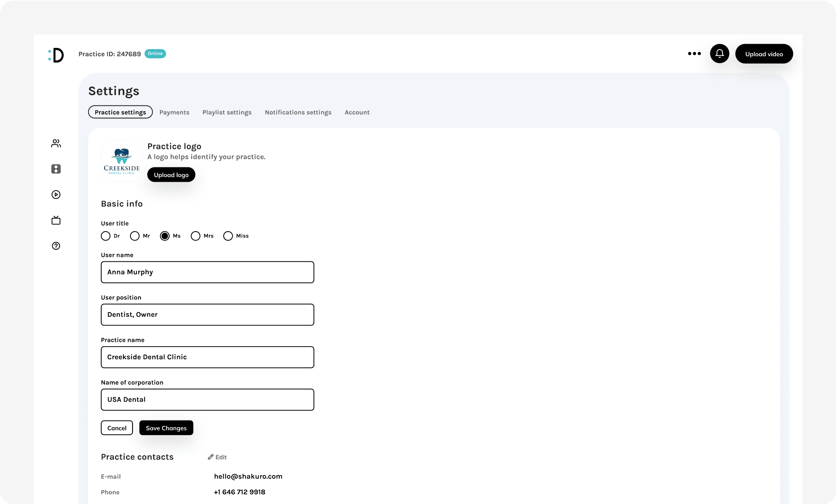This screenshot has width=836, height=504.
Task: Click the Cancel button
Action: [117, 428]
